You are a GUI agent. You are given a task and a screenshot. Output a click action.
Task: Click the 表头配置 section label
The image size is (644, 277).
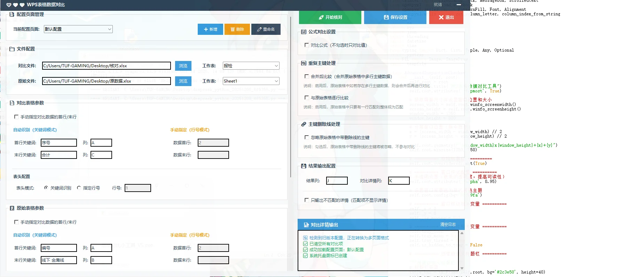point(22,177)
